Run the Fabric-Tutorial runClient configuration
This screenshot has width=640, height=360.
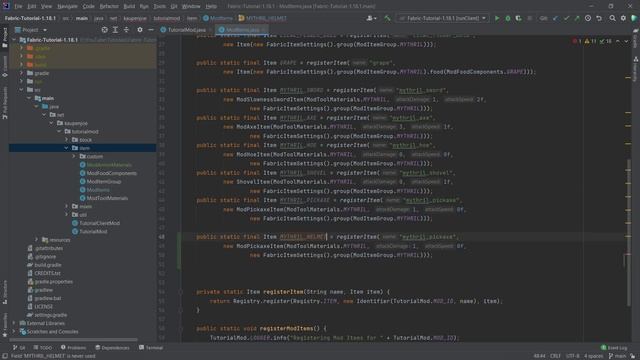(497, 18)
